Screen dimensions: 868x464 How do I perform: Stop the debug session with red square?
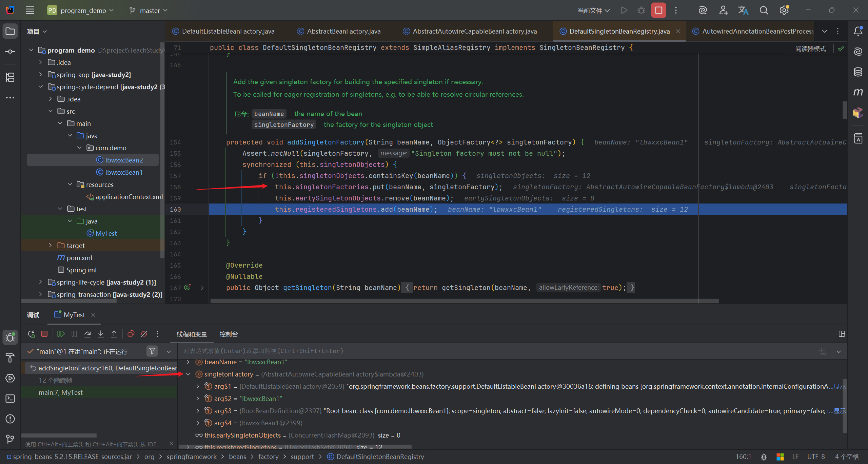[44, 334]
